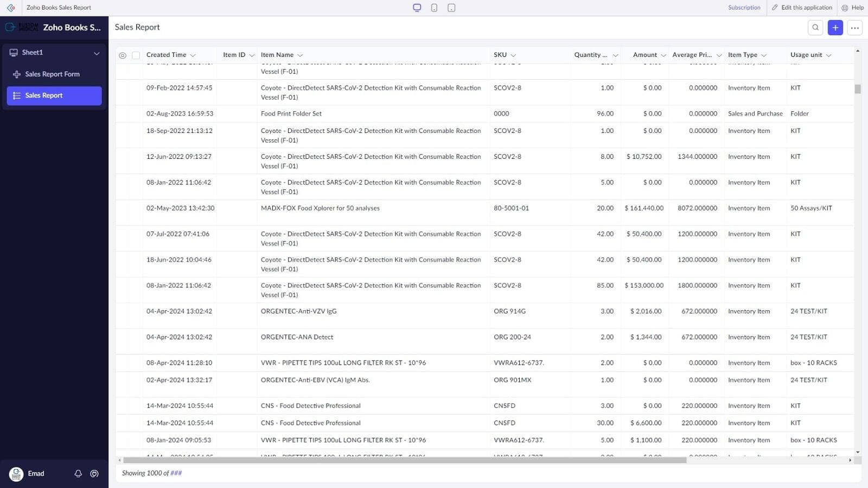The width and height of the screenshot is (868, 488).
Task: Open search in Sales Report
Action: tap(815, 28)
